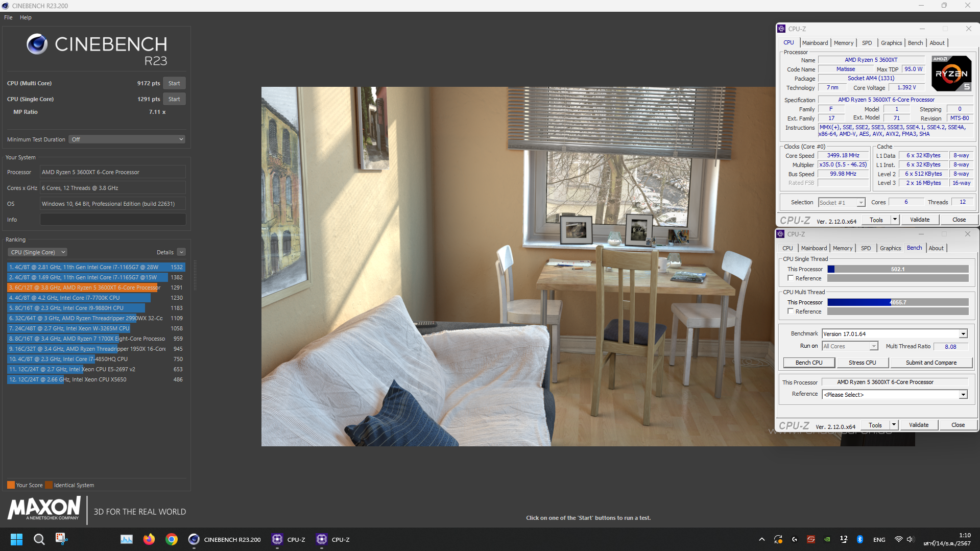Click the Wi-Fi network tray icon
This screenshot has height=551, width=980.
coord(898,539)
